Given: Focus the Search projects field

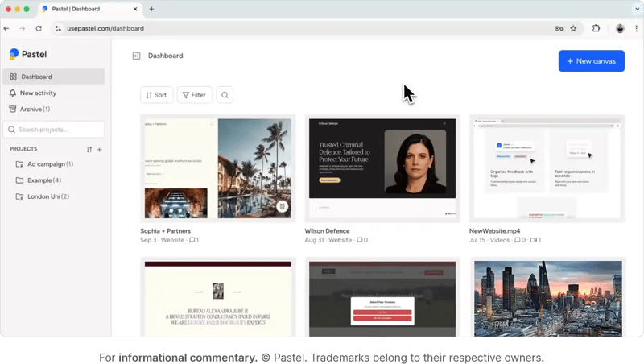Looking at the screenshot, I should 53,130.
